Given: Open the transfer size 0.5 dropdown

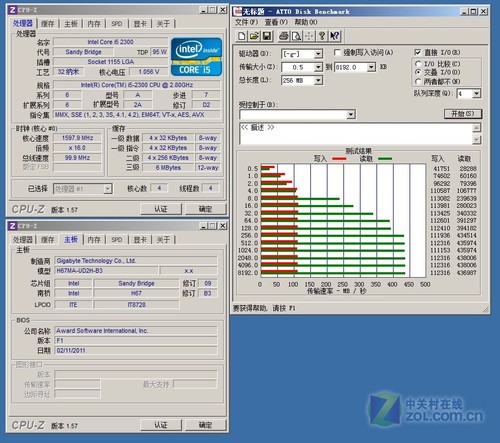Looking at the screenshot, I should click(x=318, y=67).
